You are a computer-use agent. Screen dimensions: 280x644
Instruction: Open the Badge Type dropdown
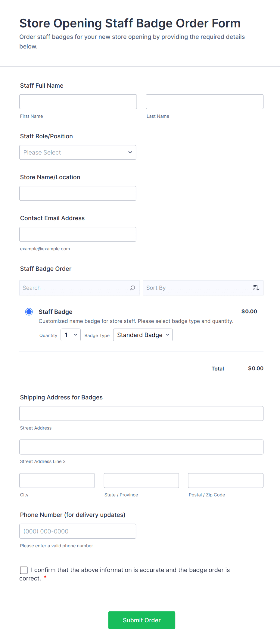coord(143,335)
